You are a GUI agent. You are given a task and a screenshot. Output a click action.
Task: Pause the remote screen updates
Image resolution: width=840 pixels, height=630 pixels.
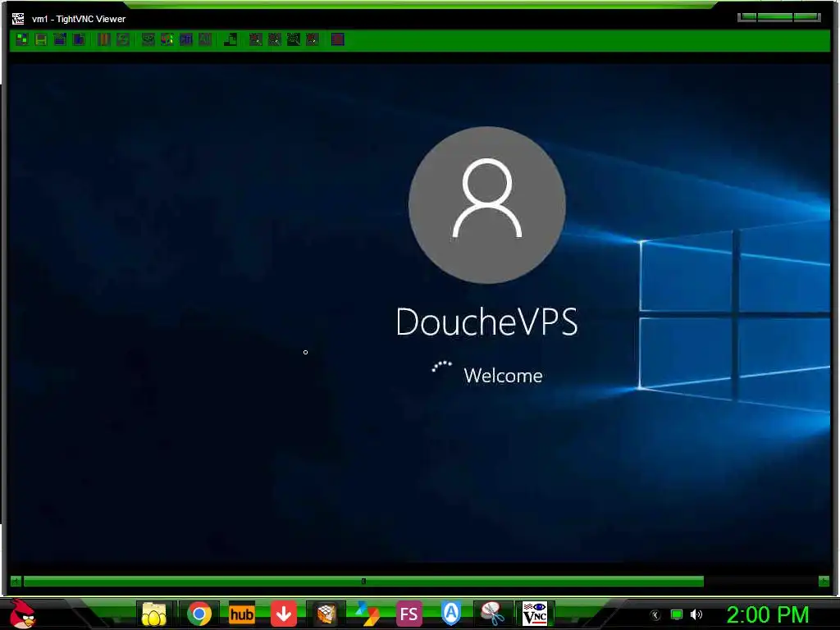coord(104,39)
